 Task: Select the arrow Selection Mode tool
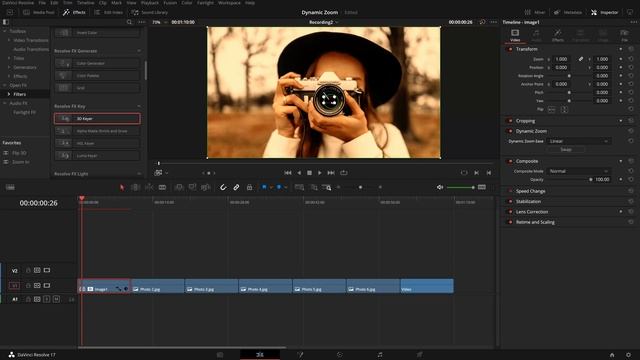pyautogui.click(x=122, y=187)
